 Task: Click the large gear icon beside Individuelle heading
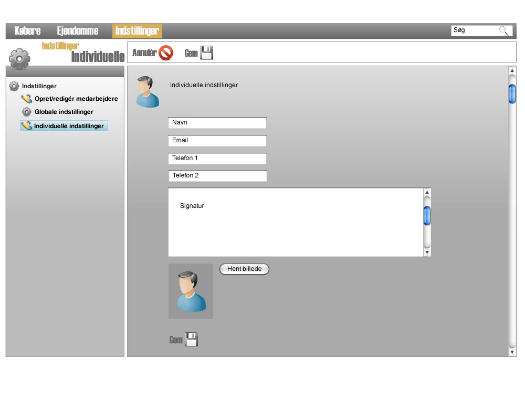(x=19, y=59)
